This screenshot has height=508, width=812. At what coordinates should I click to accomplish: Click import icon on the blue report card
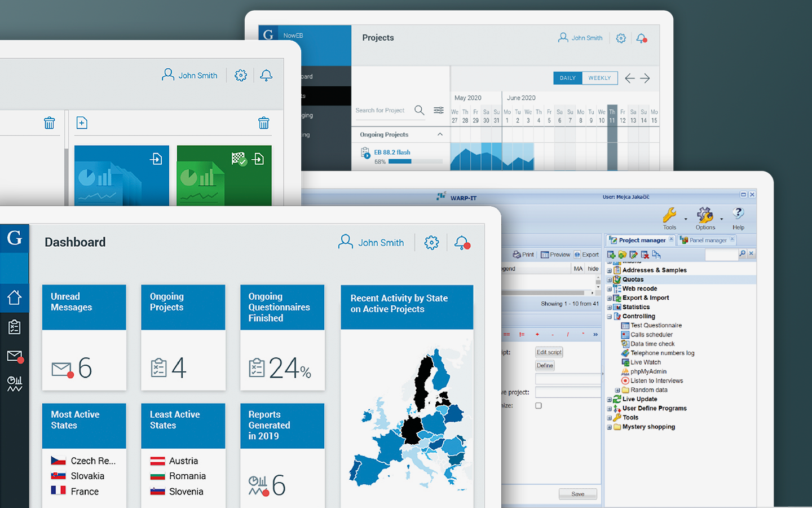156,159
